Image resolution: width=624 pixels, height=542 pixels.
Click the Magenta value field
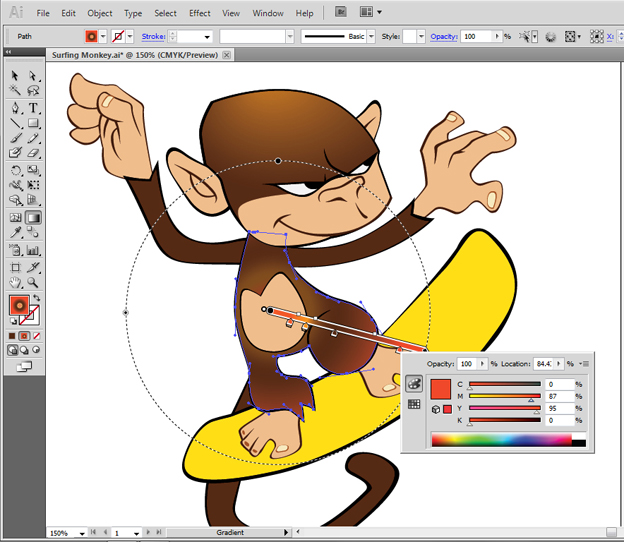[557, 396]
